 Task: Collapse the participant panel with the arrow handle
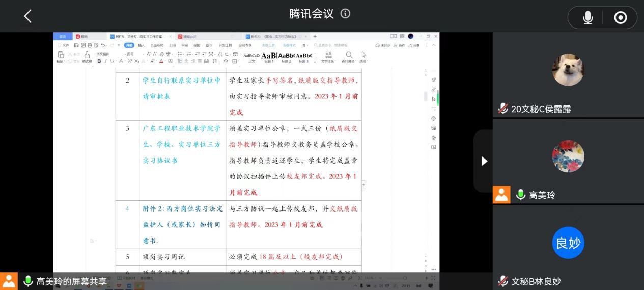(x=484, y=161)
